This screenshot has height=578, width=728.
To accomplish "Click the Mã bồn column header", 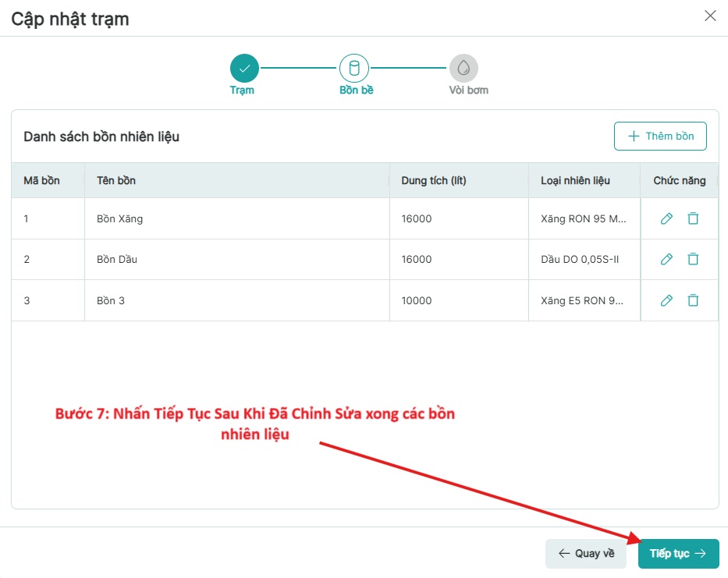I will pos(42,180).
